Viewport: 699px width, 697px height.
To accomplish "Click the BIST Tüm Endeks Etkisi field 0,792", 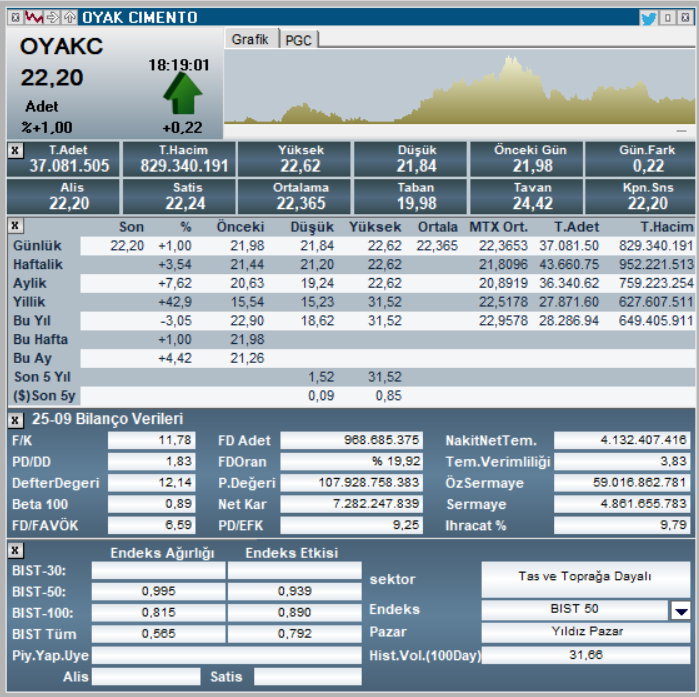I will (294, 634).
